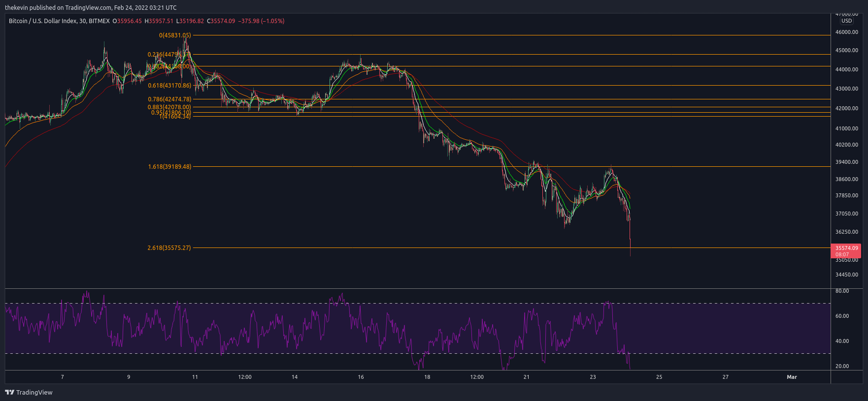Click 34450.00 on the price axis
The image size is (868, 401).
(x=847, y=275)
